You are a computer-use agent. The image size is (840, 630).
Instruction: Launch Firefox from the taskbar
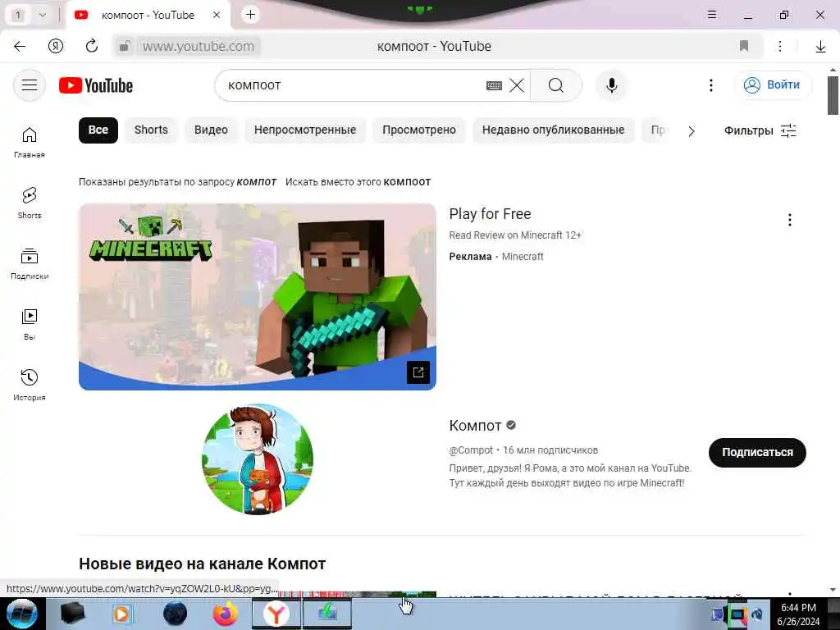pyautogui.click(x=226, y=614)
